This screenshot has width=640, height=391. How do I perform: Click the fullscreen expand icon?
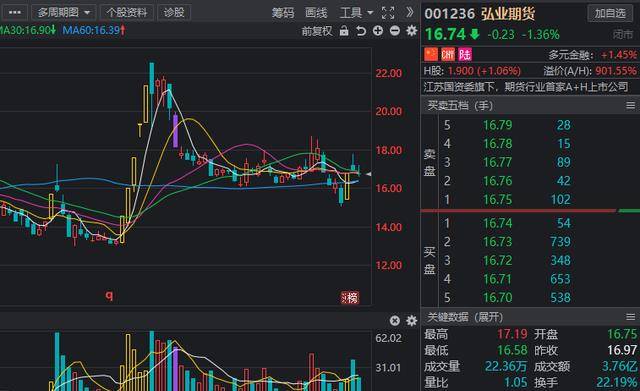point(388,13)
